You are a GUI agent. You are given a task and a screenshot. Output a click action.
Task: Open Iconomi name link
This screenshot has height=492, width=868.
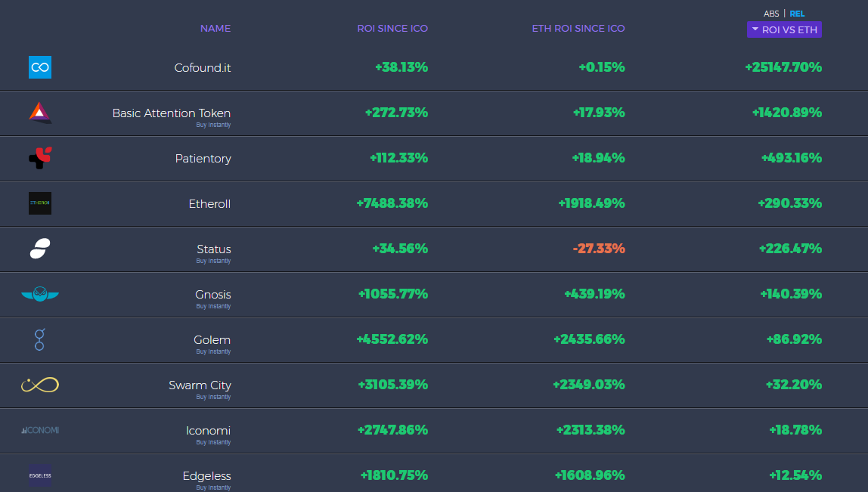point(208,431)
